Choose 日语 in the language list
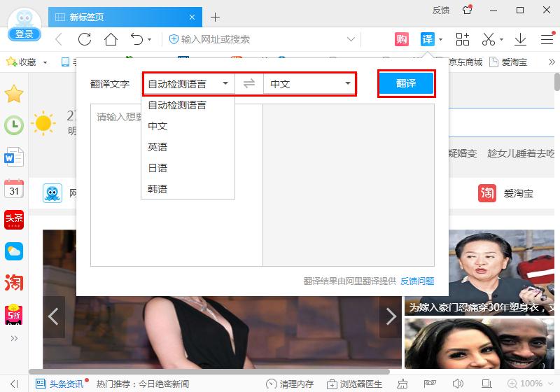The height and width of the screenshot is (392, 560). click(x=158, y=168)
